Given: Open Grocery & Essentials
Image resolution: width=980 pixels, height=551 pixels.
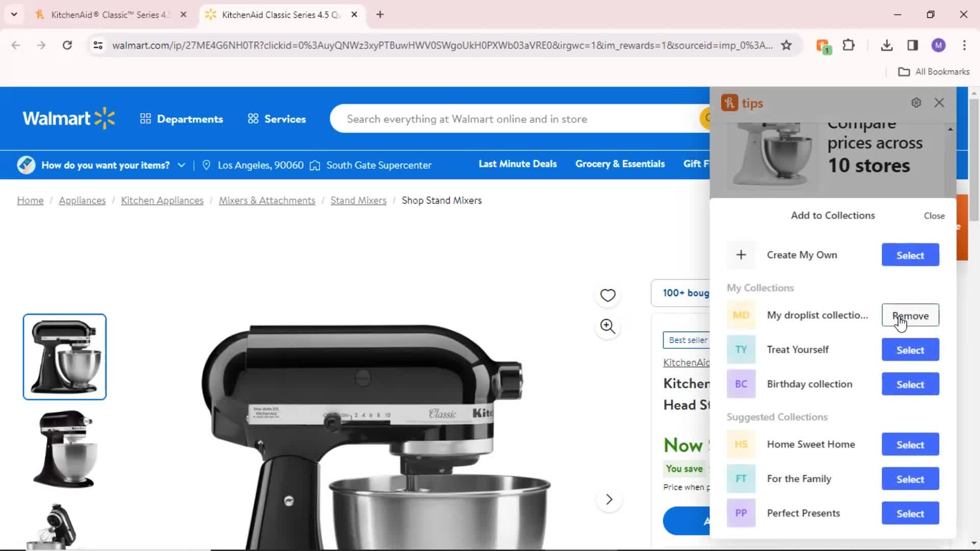Looking at the screenshot, I should (x=620, y=164).
